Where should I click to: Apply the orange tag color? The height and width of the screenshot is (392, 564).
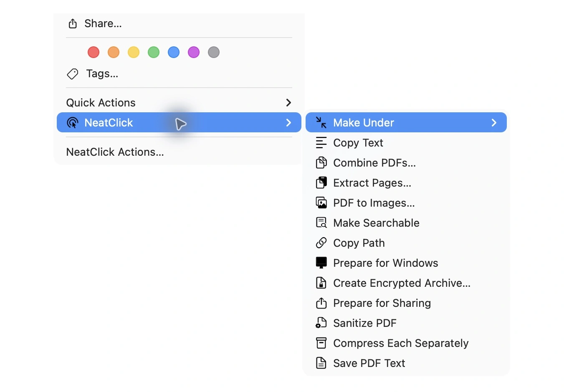[114, 52]
